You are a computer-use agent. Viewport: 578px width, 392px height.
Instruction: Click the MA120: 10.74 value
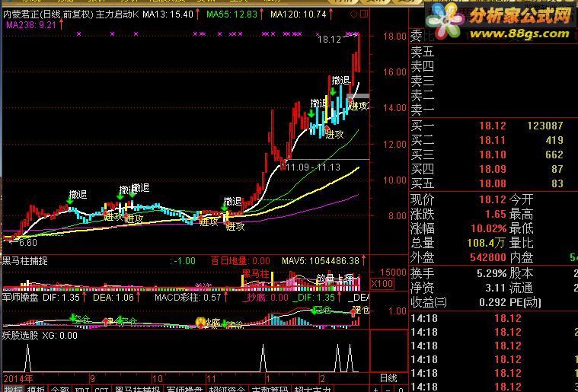299,14
